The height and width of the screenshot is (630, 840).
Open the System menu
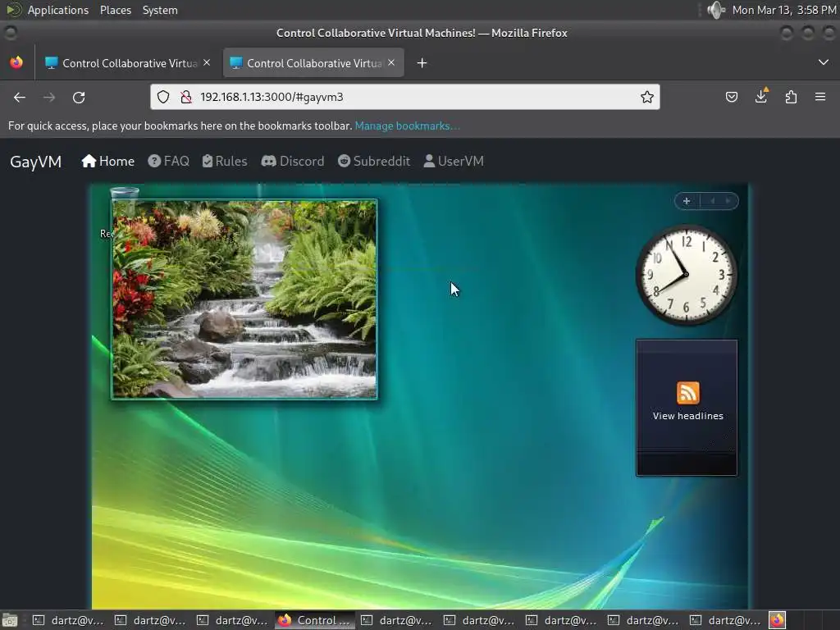point(160,10)
